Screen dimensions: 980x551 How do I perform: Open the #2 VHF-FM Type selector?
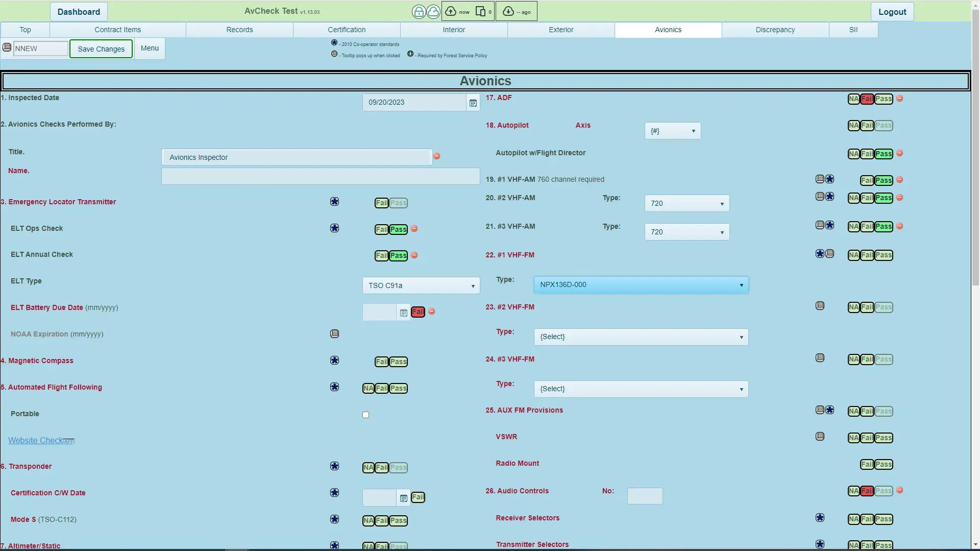(641, 337)
